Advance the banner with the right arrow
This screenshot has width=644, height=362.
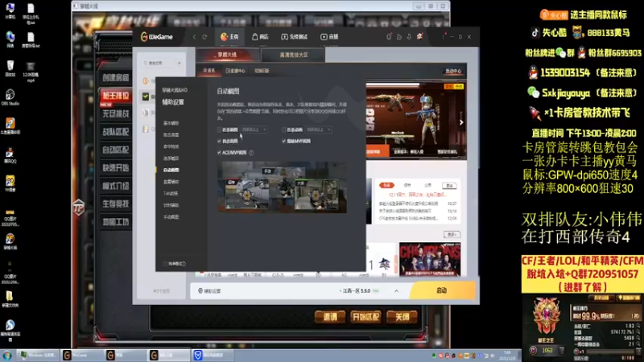click(461, 122)
